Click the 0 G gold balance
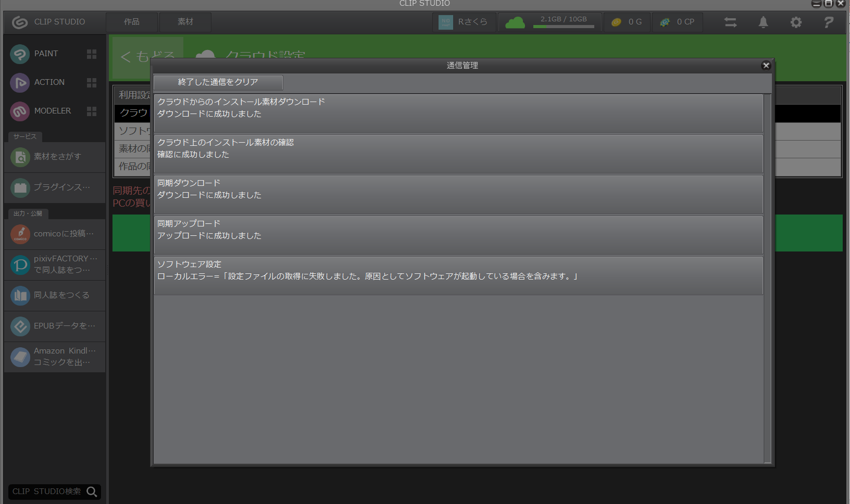Image resolution: width=850 pixels, height=504 pixels. [x=635, y=22]
